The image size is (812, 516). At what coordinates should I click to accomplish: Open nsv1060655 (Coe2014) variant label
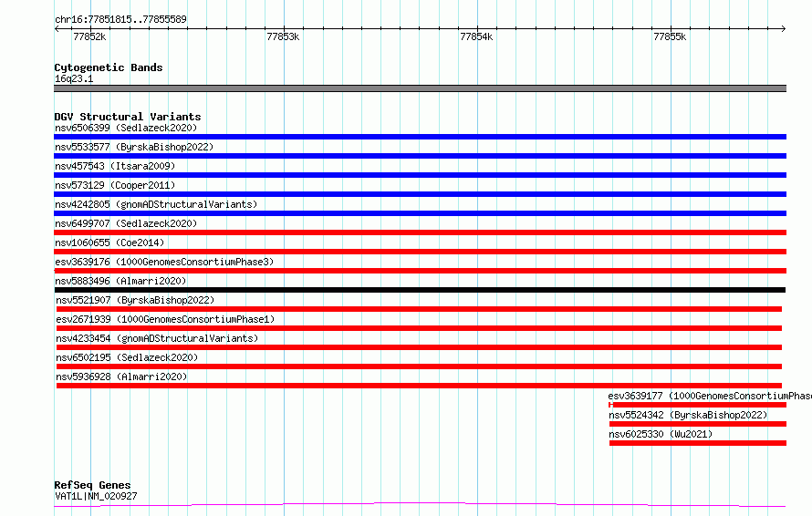[109, 243]
